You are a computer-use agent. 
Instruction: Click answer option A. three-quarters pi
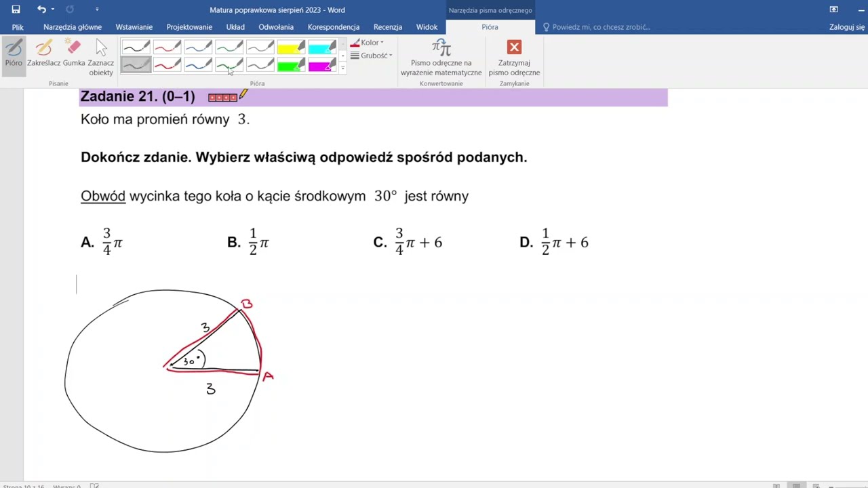[x=102, y=242]
